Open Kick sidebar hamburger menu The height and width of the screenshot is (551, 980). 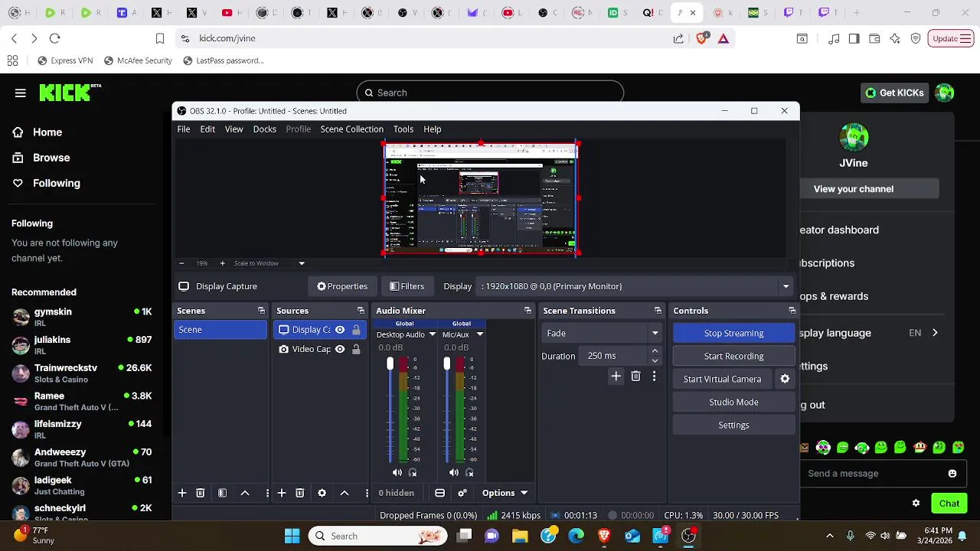pos(21,93)
